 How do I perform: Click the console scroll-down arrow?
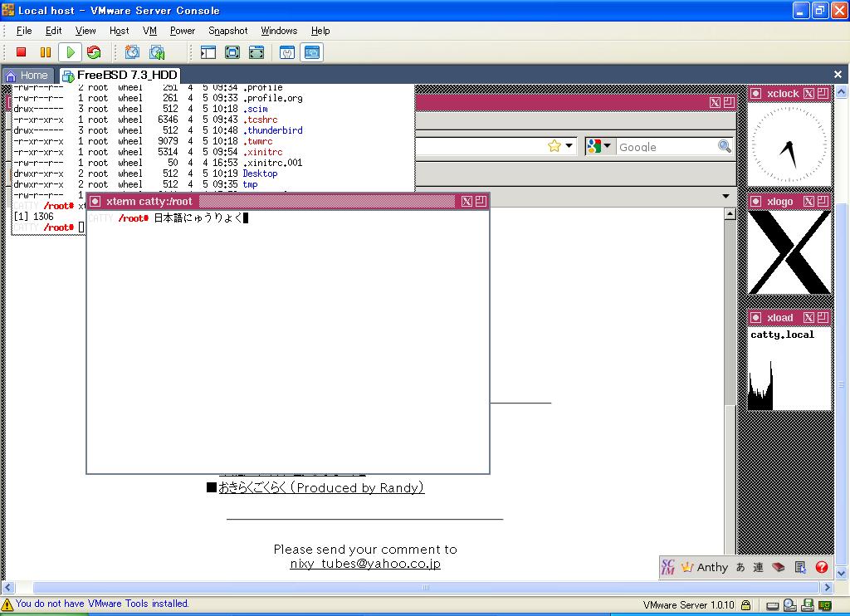pos(842,573)
